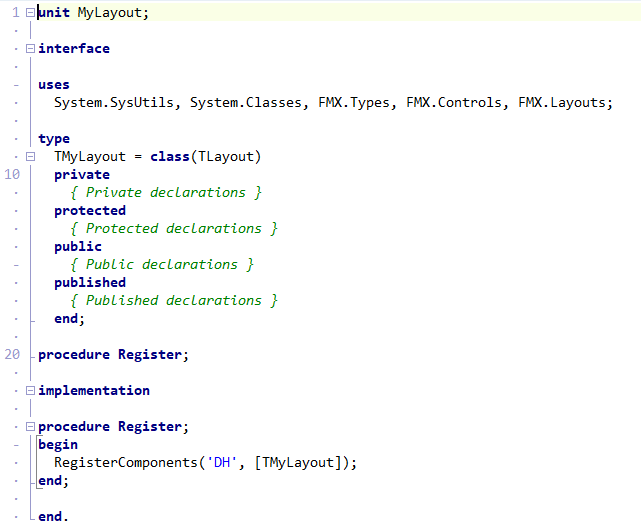Click the 'uses' keyword
The height and width of the screenshot is (532, 641).
pyautogui.click(x=54, y=85)
